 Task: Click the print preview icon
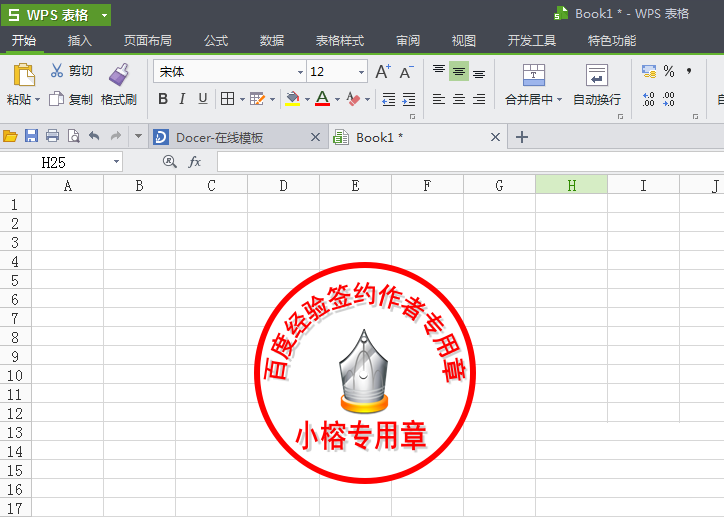coord(73,136)
